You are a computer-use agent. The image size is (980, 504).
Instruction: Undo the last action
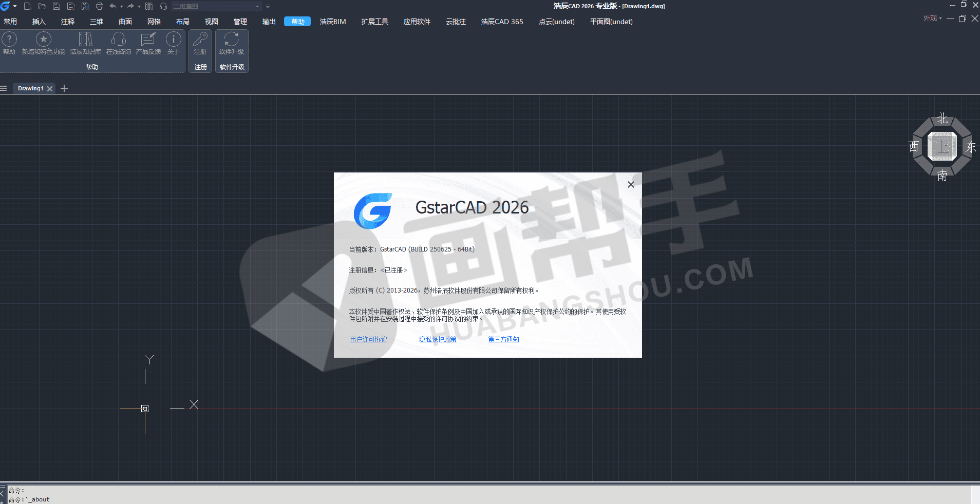coord(113,6)
